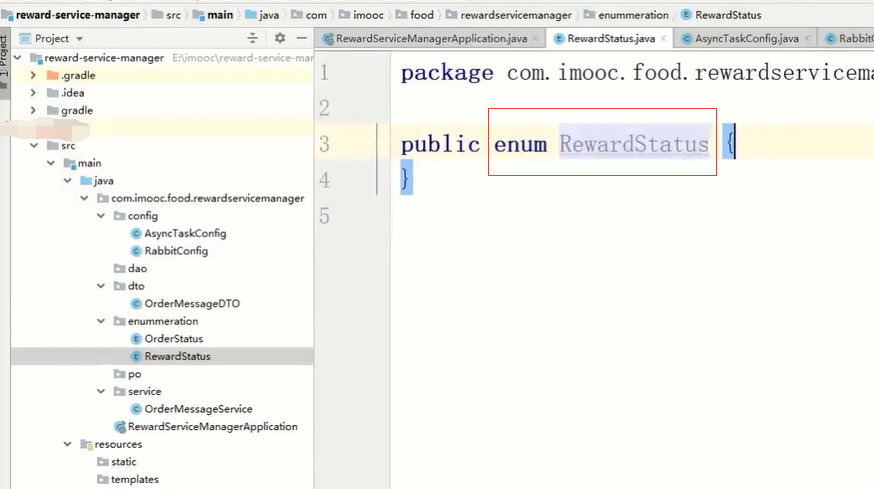Click com in the breadcrumb bar
This screenshot has width=874, height=489.
click(x=316, y=15)
